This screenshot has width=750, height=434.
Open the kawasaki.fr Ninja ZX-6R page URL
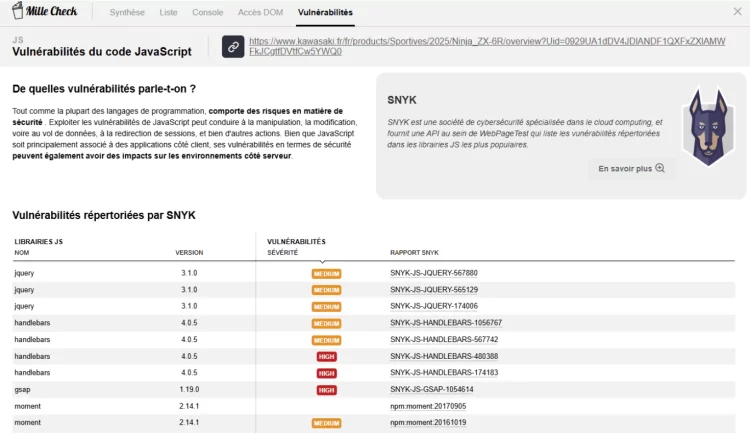pyautogui.click(x=487, y=46)
